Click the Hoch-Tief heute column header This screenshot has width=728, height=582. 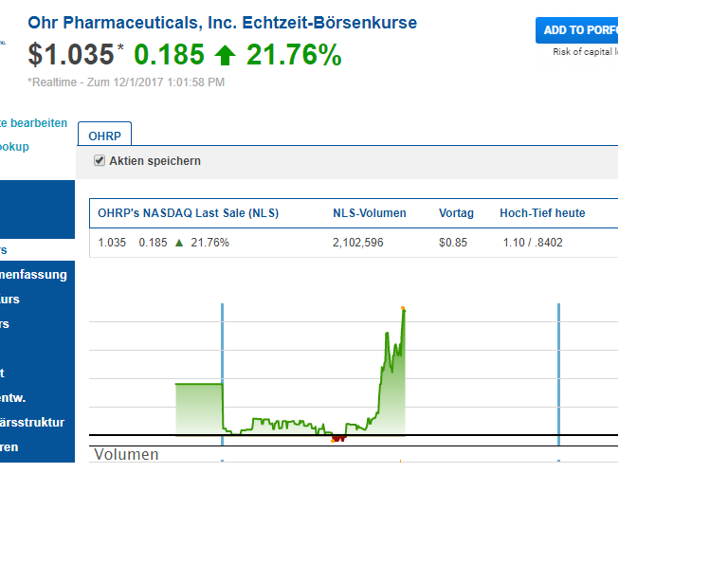point(542,213)
